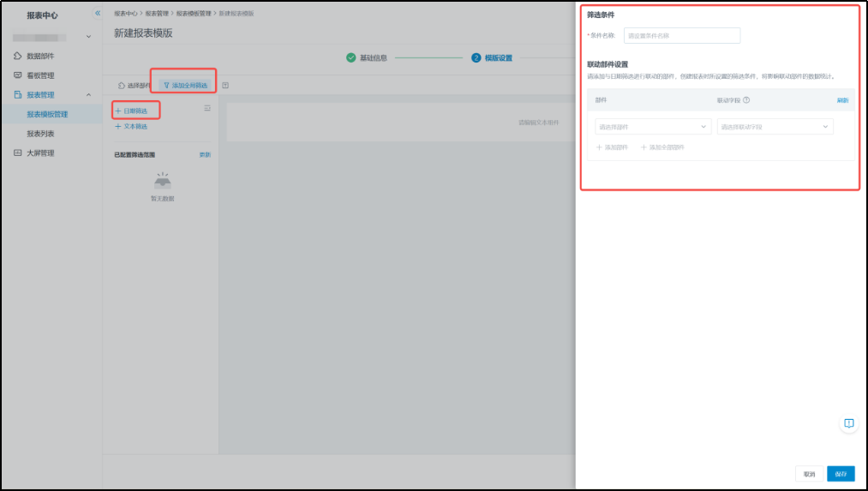Expand the blurred account dropdown chevron
Screen dimensions: 868x491
[88, 37]
